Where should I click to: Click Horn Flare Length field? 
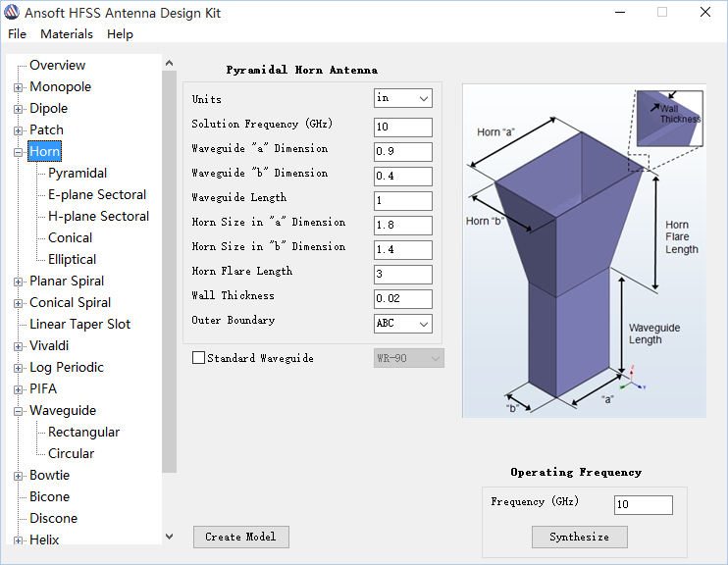point(403,275)
